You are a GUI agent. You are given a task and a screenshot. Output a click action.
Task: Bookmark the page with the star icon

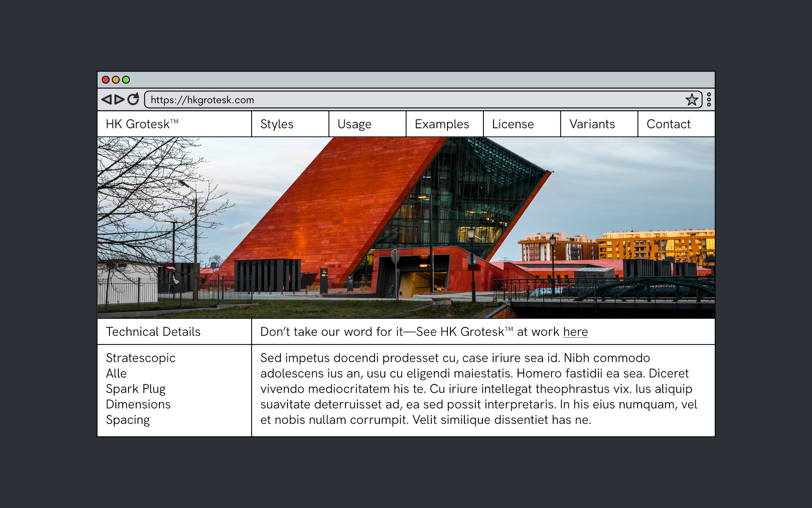692,100
